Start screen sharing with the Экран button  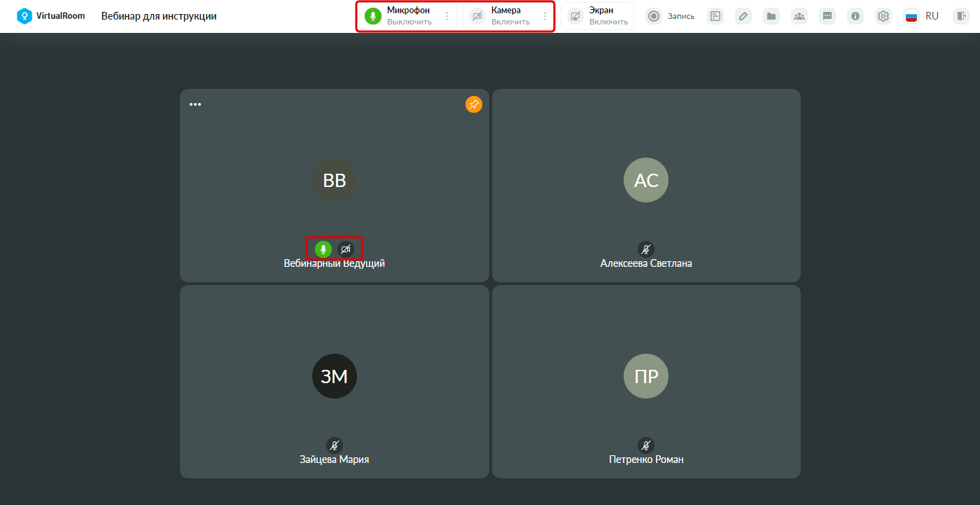point(597,16)
